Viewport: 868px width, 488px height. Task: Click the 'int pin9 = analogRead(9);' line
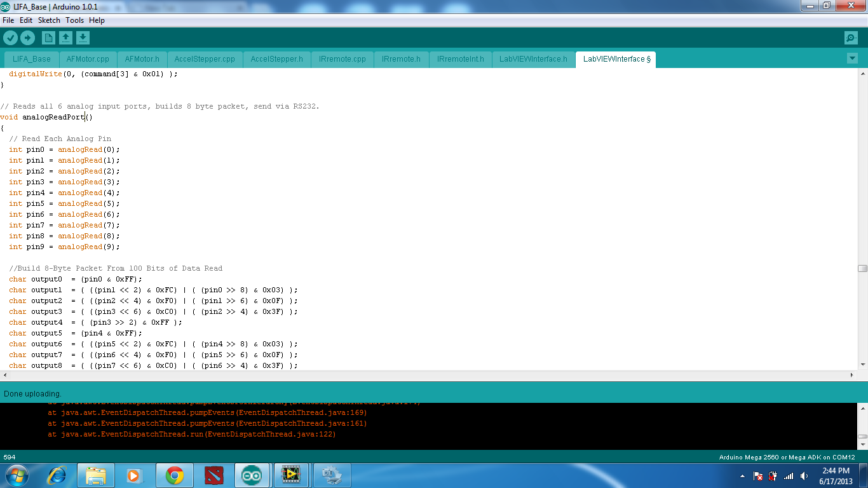tap(64, 247)
